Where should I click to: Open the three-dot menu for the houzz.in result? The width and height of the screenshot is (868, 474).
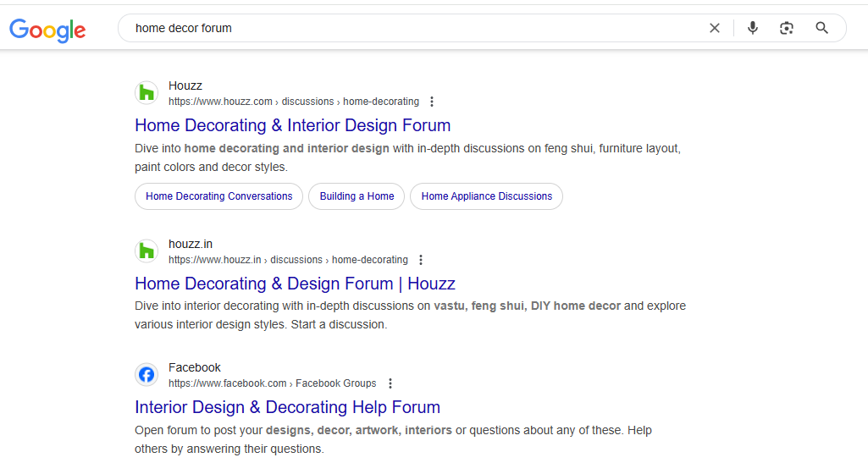pyautogui.click(x=421, y=260)
